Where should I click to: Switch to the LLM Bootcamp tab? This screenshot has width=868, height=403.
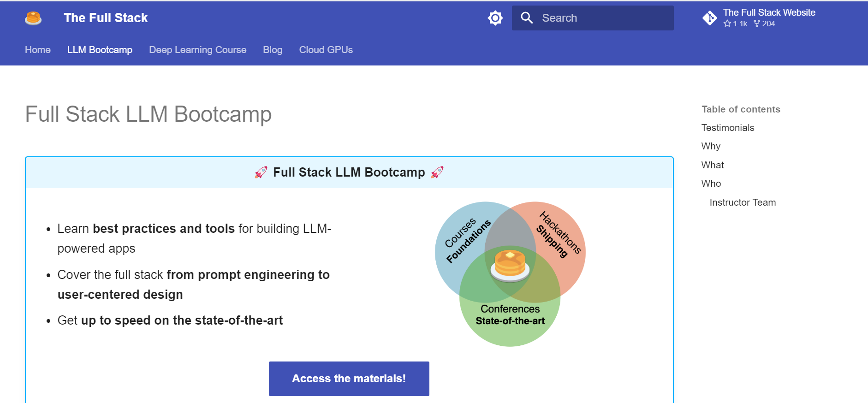[100, 50]
